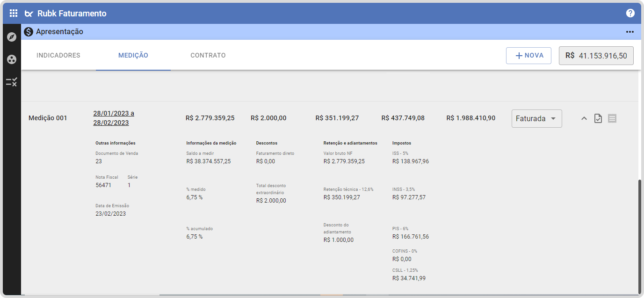Click the Medição 001 row label

(48, 118)
